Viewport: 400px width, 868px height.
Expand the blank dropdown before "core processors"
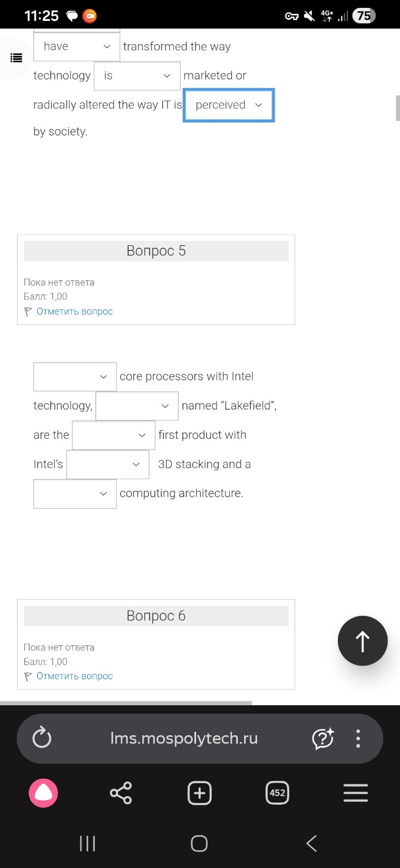point(75,376)
